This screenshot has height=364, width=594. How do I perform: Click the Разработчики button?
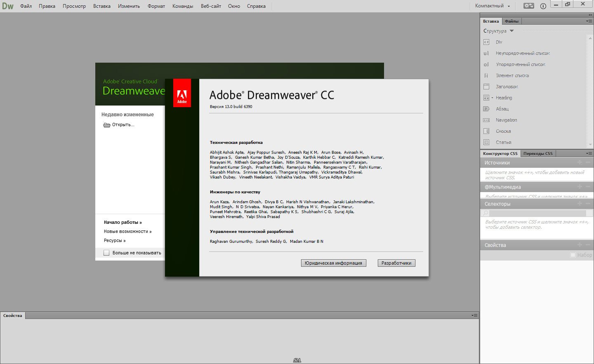click(x=396, y=263)
